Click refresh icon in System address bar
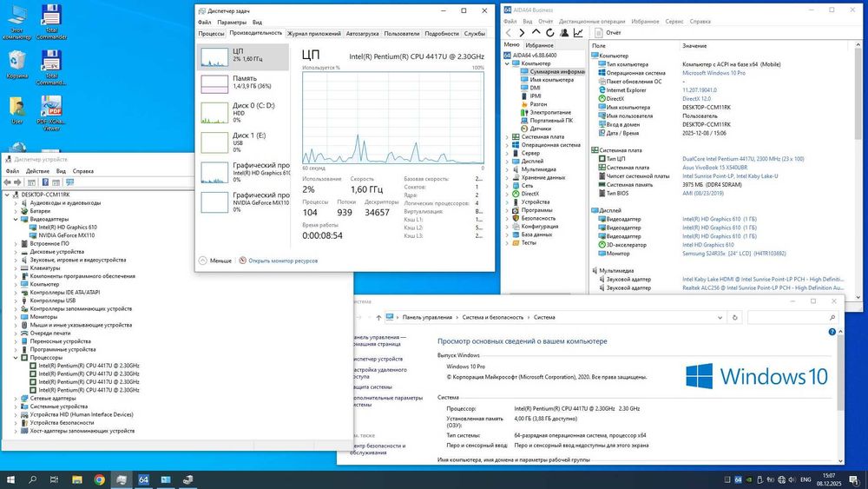Image resolution: width=868 pixels, height=489 pixels. point(734,317)
